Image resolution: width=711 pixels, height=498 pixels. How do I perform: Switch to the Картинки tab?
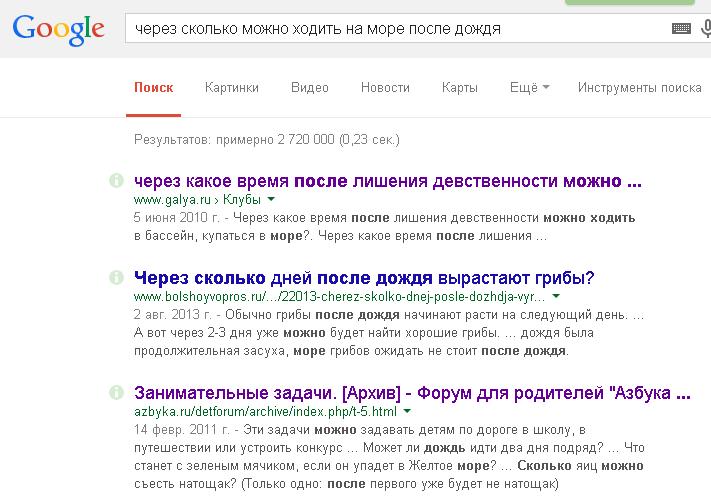pyautogui.click(x=232, y=88)
